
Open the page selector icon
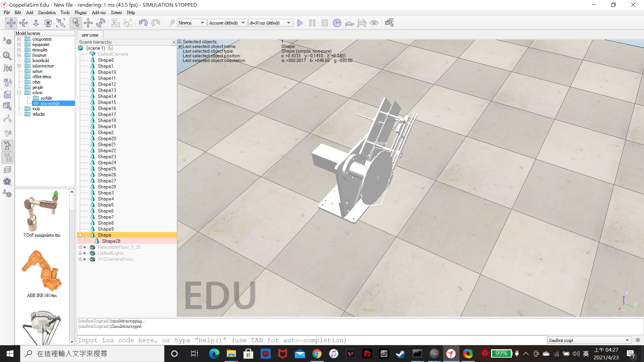(389, 23)
